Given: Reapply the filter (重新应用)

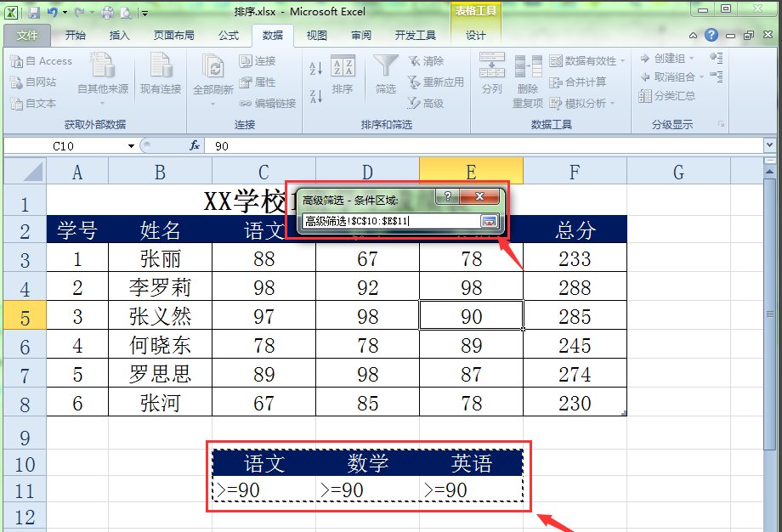Looking at the screenshot, I should pyautogui.click(x=436, y=82).
